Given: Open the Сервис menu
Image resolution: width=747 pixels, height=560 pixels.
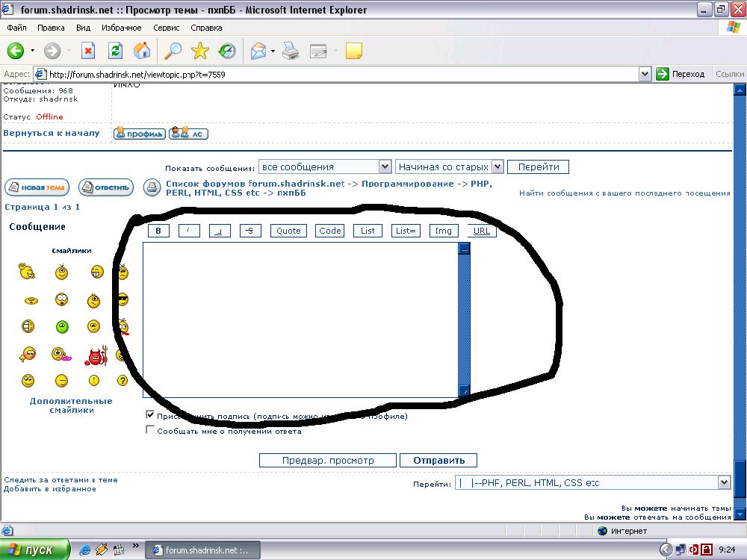Looking at the screenshot, I should click(x=167, y=28).
